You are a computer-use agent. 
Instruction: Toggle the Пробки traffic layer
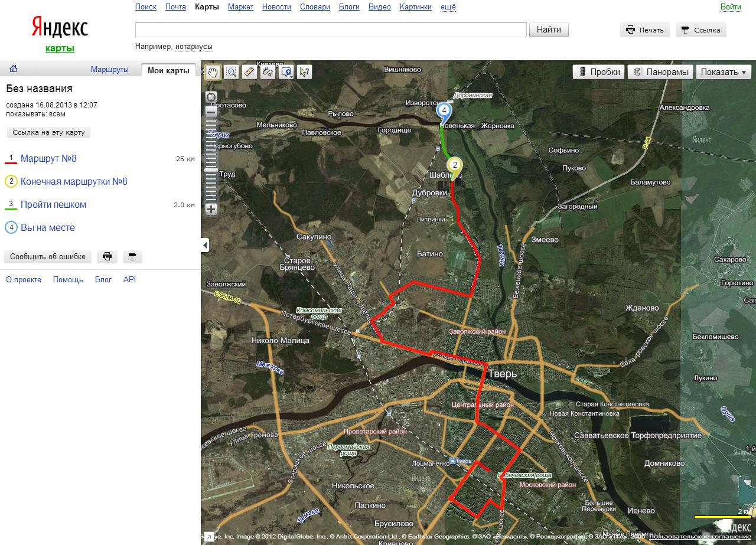point(599,72)
